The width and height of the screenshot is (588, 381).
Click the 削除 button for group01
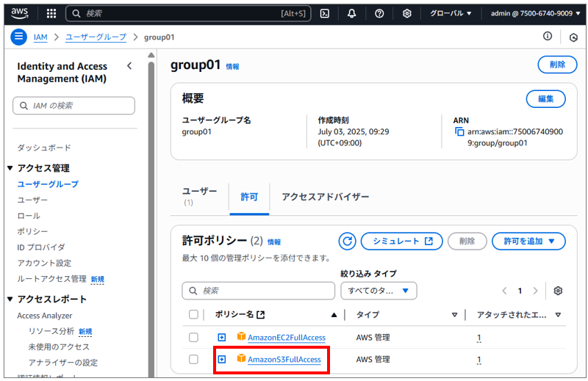[x=558, y=65]
